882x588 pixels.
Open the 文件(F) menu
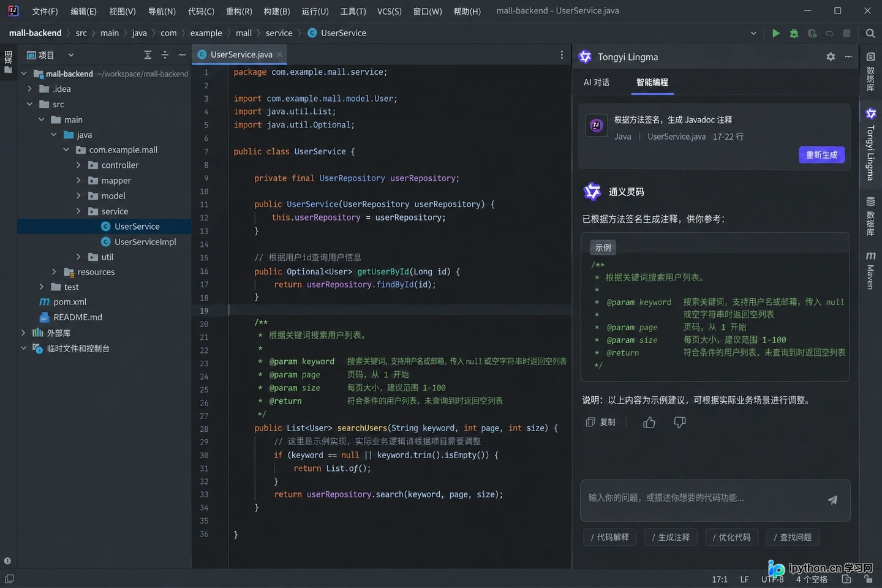[x=45, y=11]
